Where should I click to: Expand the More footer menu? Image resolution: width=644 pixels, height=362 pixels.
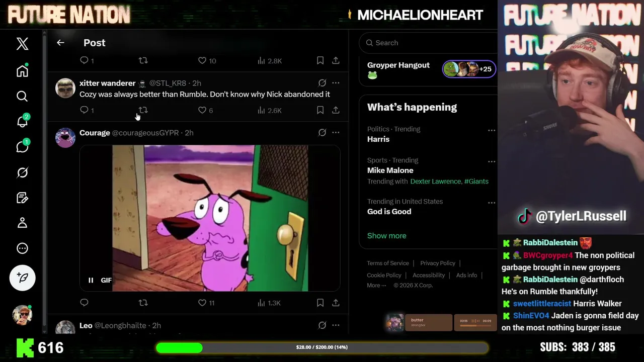(376, 285)
